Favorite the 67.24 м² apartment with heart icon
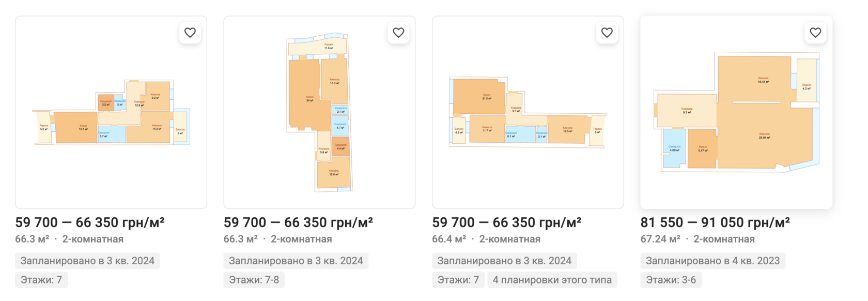This screenshot has width=868, height=301. [x=815, y=33]
